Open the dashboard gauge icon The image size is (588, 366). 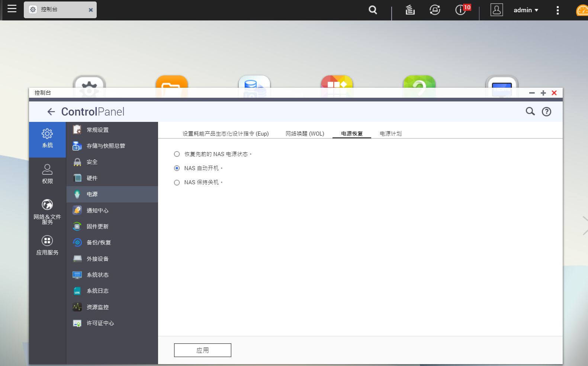[x=582, y=10]
